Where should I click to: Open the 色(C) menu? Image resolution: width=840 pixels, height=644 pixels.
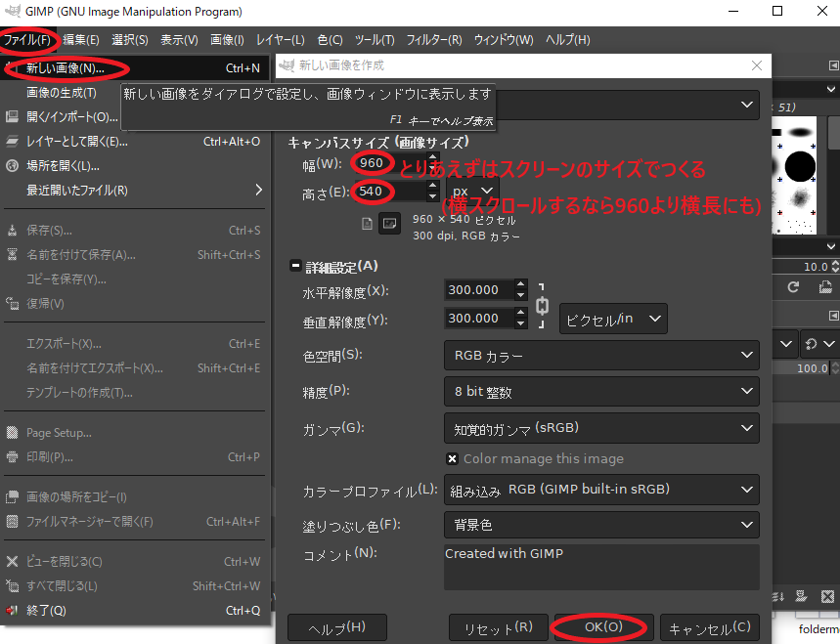(330, 40)
